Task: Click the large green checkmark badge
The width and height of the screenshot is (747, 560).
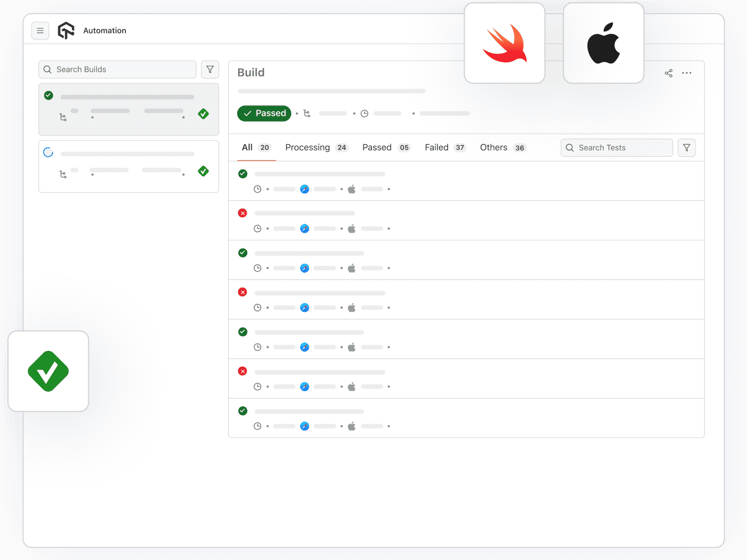Action: tap(48, 371)
